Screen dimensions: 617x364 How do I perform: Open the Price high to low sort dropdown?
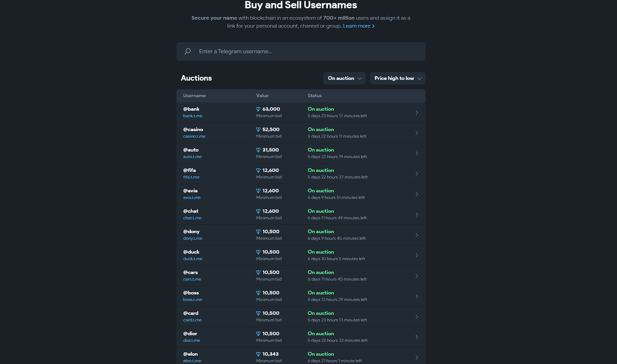point(397,79)
